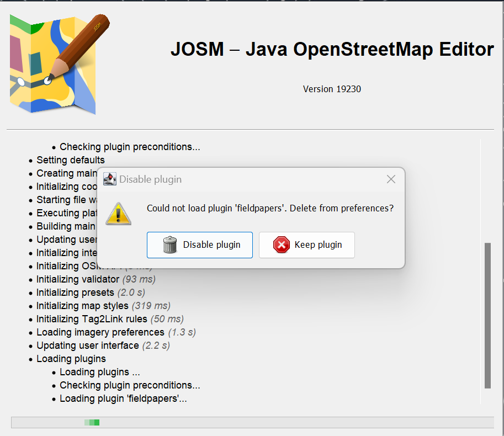The image size is (504, 436).
Task: Click 'Starting file' log entry
Action: (67, 200)
